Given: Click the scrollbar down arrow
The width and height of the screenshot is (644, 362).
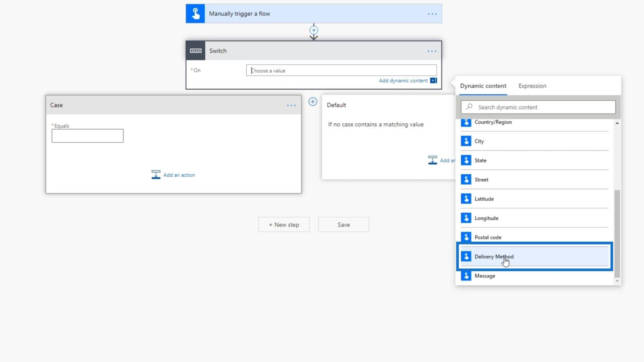Looking at the screenshot, I should 617,281.
